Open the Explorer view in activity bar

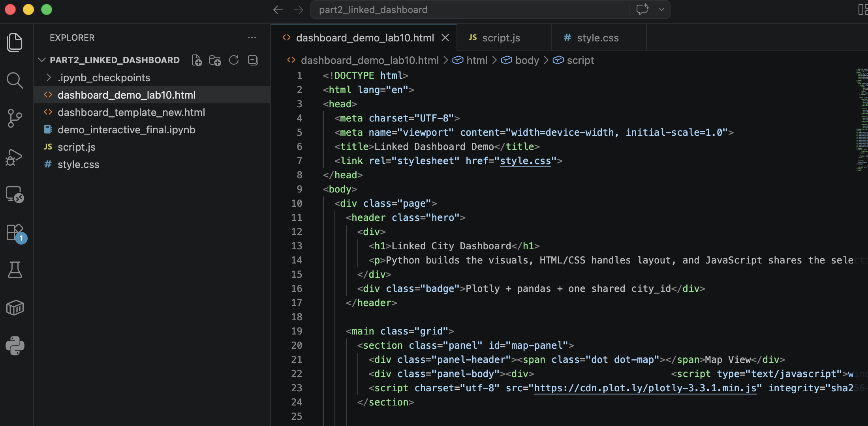pos(15,42)
